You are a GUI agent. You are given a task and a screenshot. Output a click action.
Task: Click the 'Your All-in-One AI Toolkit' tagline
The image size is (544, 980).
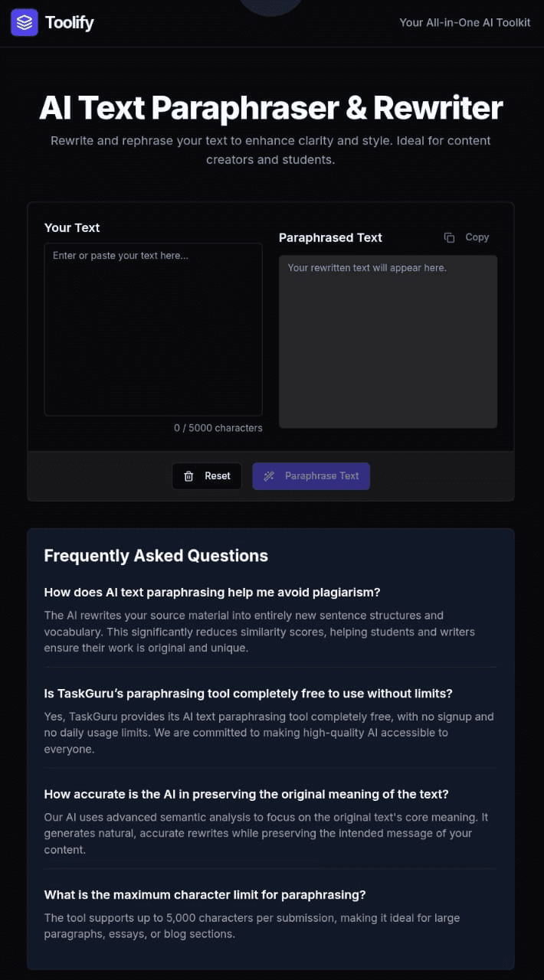coord(464,23)
